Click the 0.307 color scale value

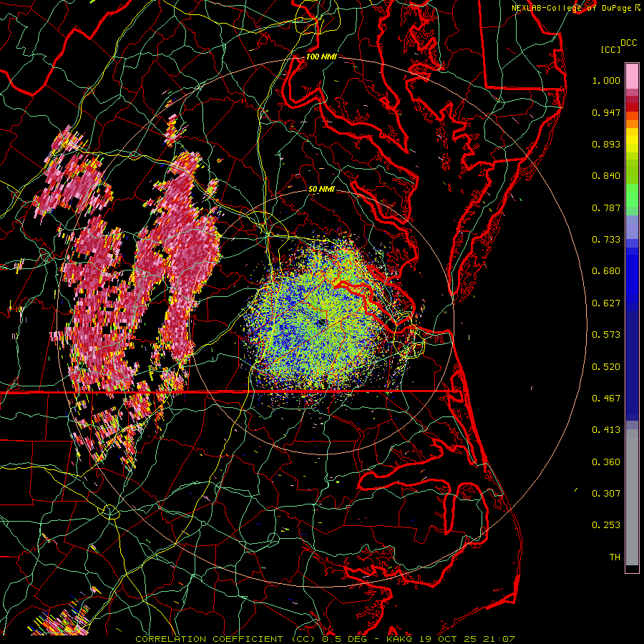(x=606, y=494)
